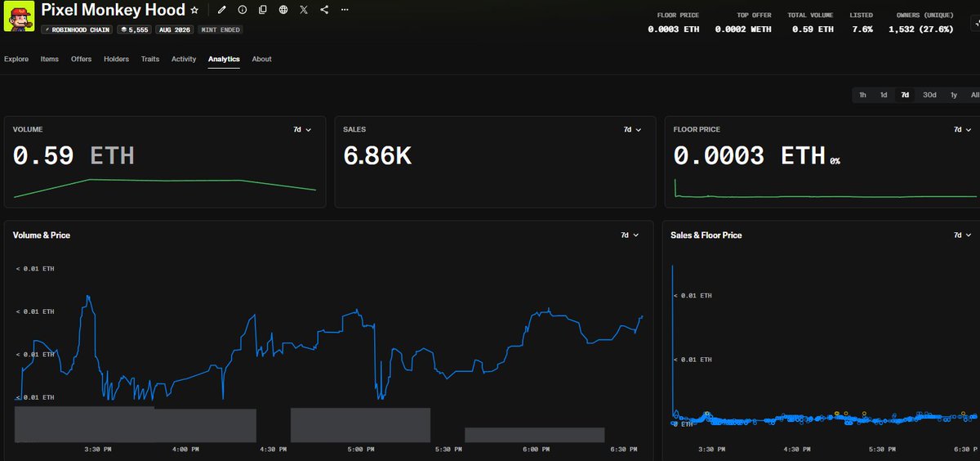Select the Analytics tab
Image resolution: width=980 pixels, height=461 pixels.
coord(224,59)
